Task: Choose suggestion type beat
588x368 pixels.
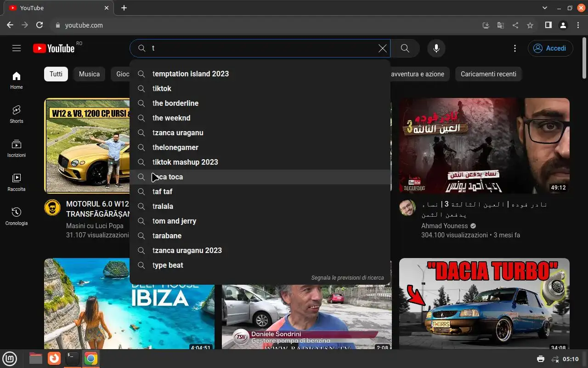Action: (260, 265)
